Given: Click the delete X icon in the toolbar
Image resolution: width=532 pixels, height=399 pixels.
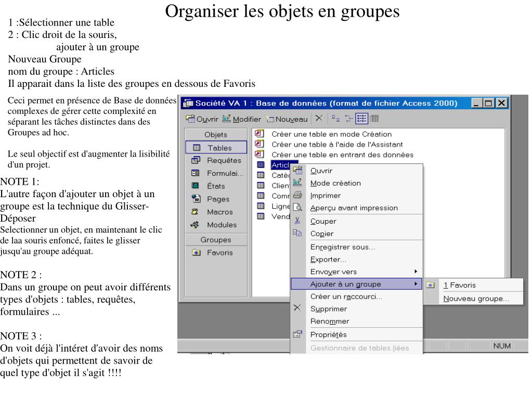Looking at the screenshot, I should point(319,119).
